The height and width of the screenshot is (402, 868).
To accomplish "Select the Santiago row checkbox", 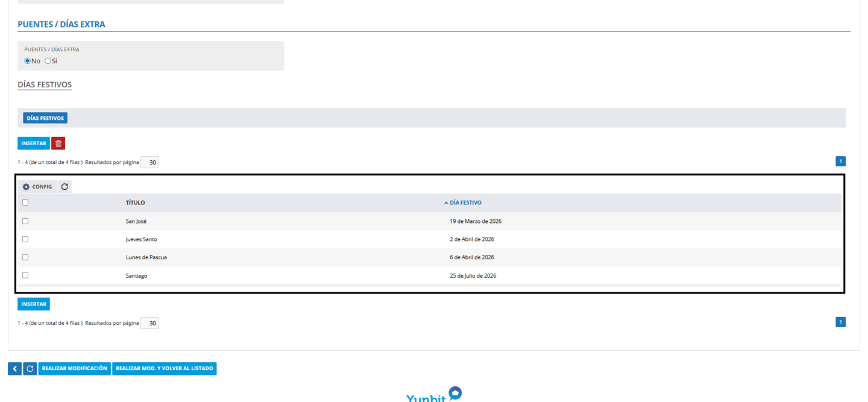I will (25, 275).
